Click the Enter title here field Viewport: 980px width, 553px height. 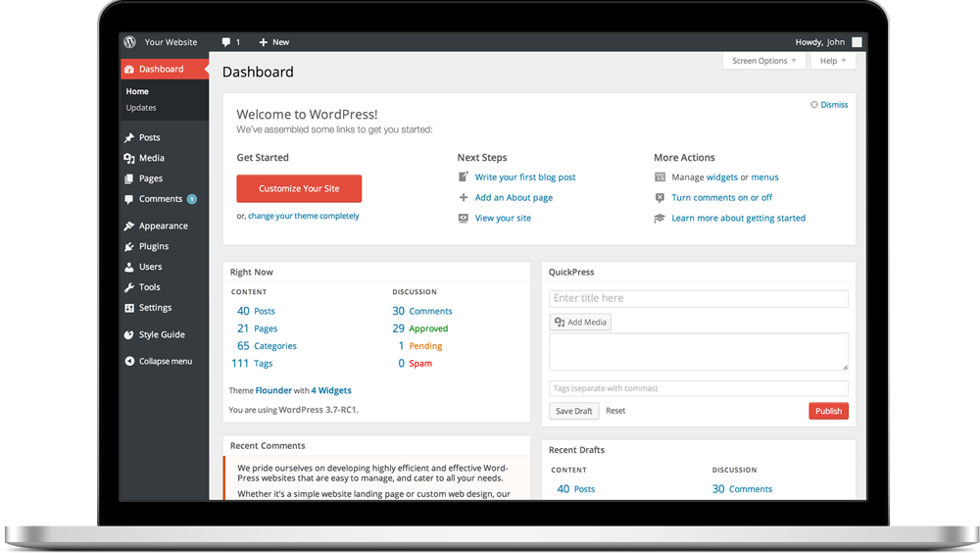699,298
